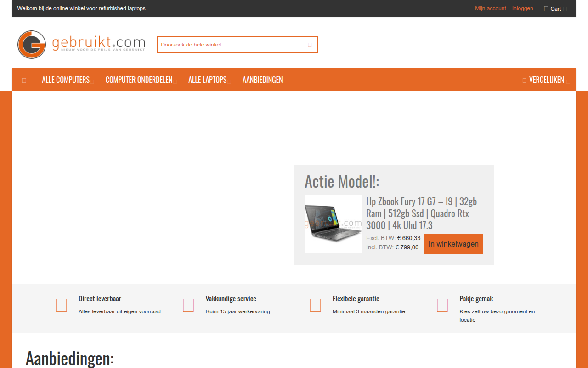The image size is (588, 368).
Task: Open the gebruikt.com logo homepage link
Action: click(81, 45)
